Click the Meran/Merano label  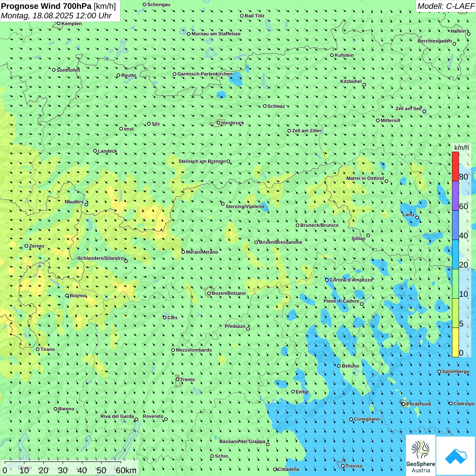pos(202,252)
